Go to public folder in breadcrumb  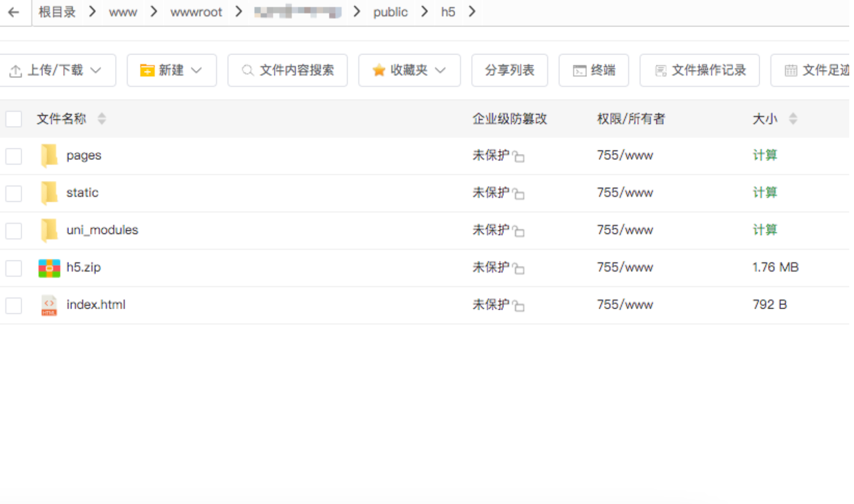tap(390, 12)
